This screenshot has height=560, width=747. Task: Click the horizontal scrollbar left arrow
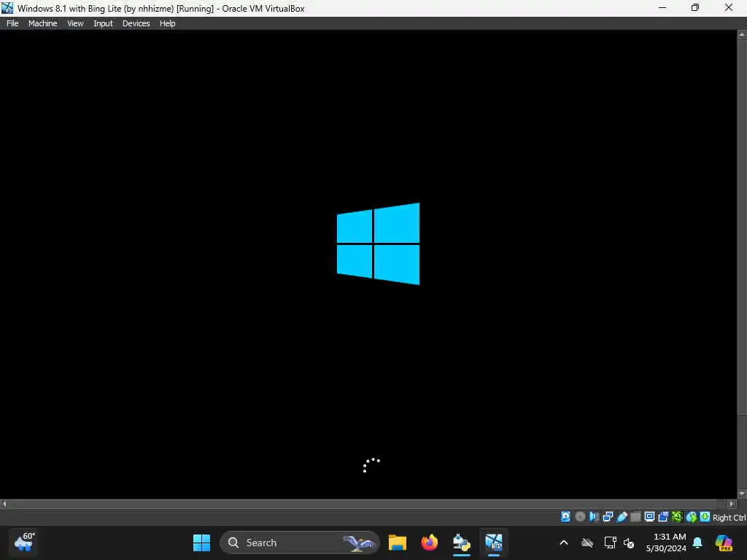click(4, 503)
